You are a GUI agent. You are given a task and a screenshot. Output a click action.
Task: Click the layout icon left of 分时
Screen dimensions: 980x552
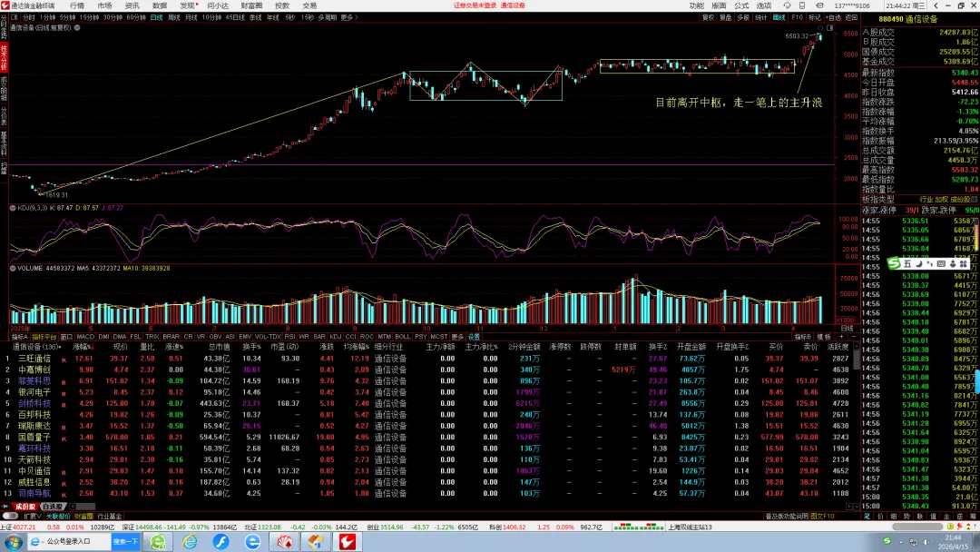coord(15,17)
